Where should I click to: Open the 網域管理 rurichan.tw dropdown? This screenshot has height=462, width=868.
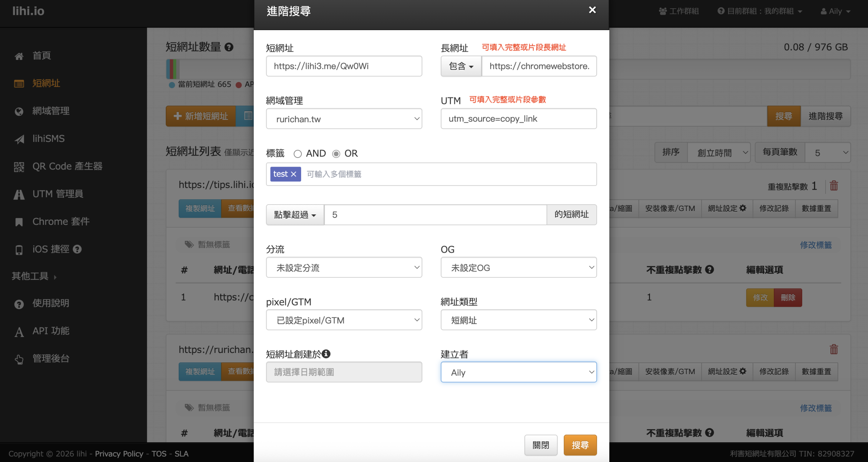(344, 119)
